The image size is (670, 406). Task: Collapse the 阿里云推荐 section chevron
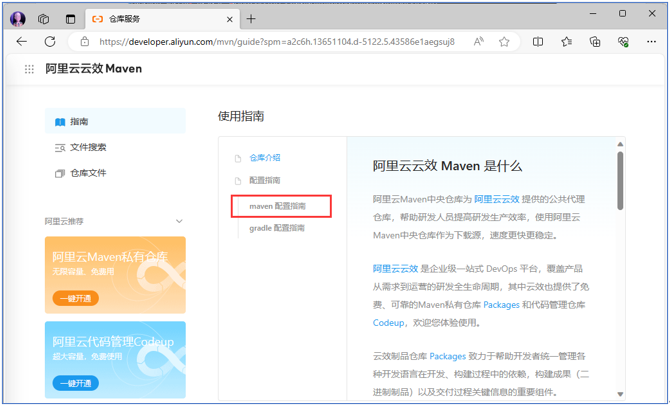point(179,221)
